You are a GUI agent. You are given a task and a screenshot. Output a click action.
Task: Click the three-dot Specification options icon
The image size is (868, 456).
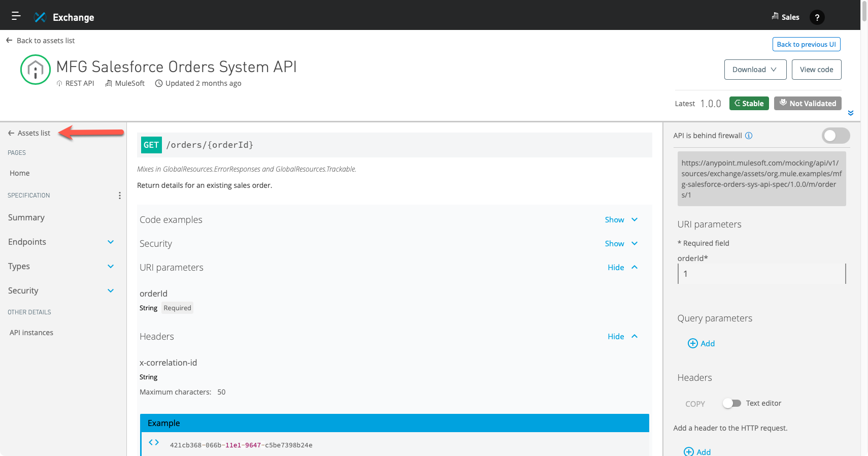(120, 196)
